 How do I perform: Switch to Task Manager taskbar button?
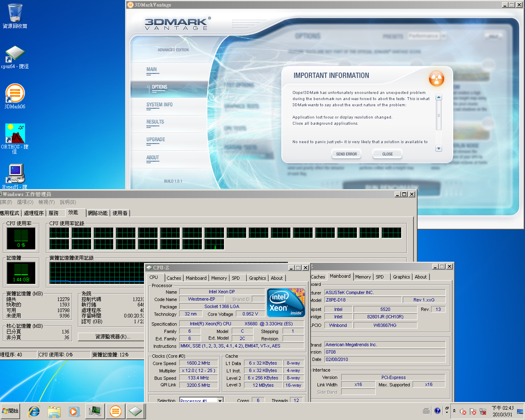click(95, 411)
